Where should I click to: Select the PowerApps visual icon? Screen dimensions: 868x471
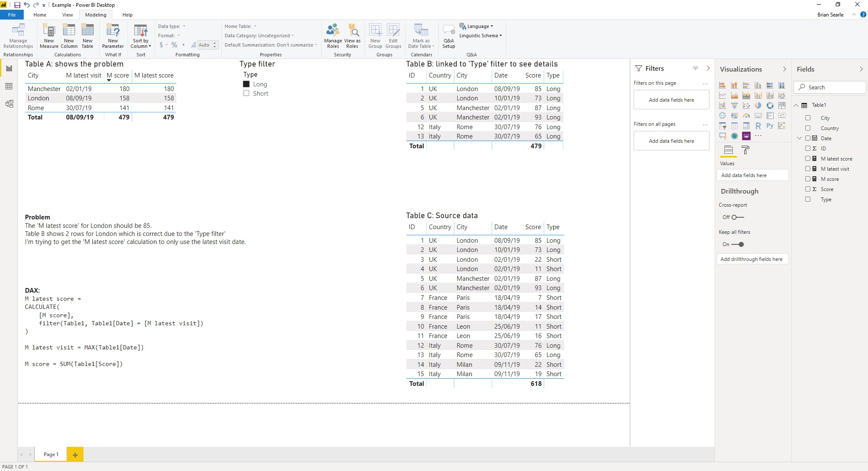746,136
